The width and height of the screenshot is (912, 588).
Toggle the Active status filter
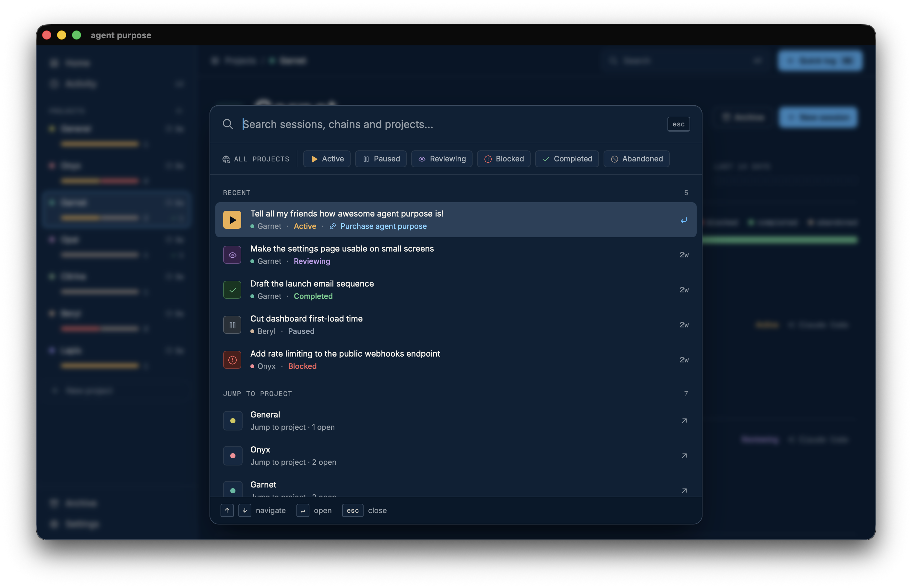click(x=327, y=159)
